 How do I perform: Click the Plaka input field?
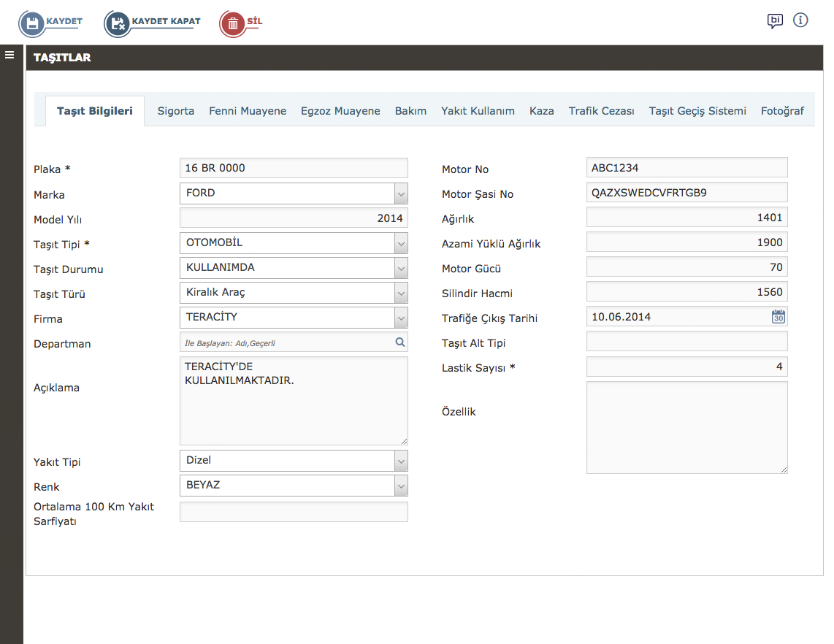[x=294, y=168]
